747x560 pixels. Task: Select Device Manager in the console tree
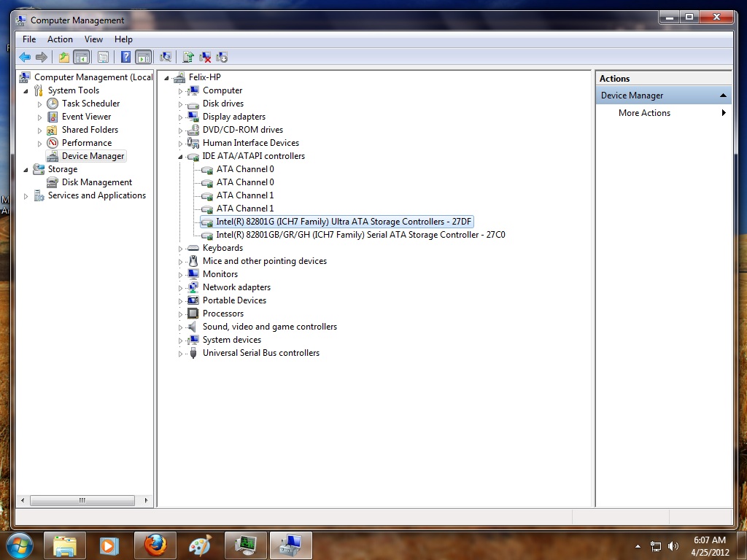pyautogui.click(x=93, y=156)
